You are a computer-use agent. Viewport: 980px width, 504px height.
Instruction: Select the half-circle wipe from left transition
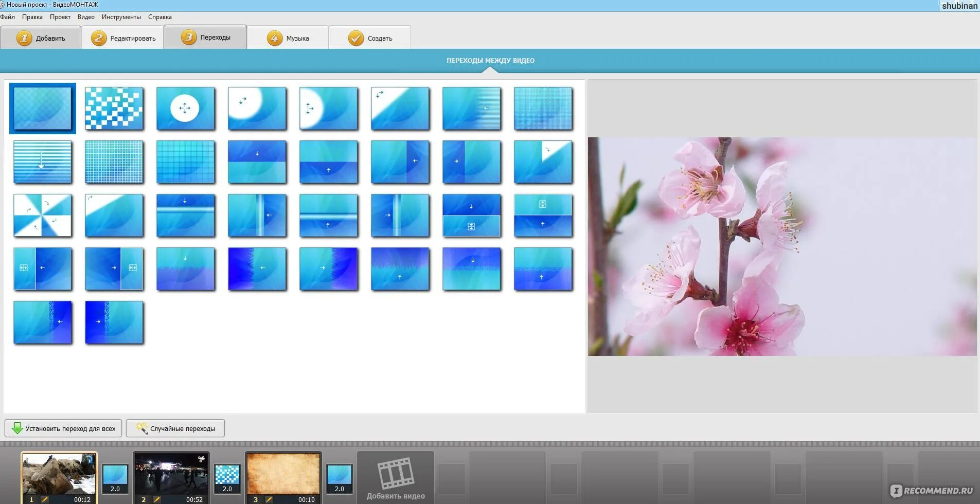click(x=329, y=109)
